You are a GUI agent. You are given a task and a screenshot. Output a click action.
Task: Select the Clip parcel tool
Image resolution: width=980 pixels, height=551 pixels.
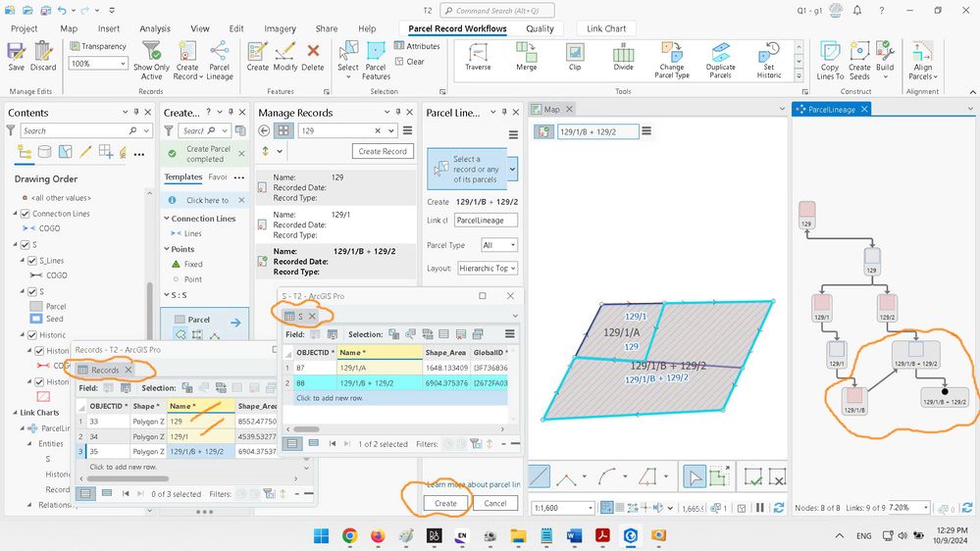(x=575, y=56)
